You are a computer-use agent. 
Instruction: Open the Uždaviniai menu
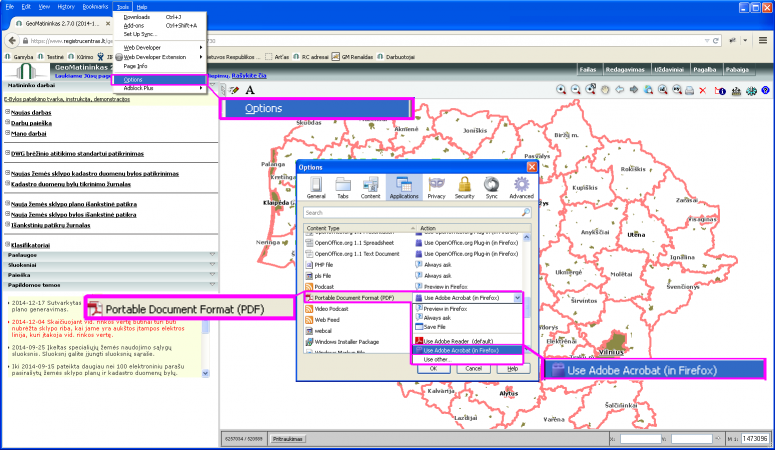669,70
